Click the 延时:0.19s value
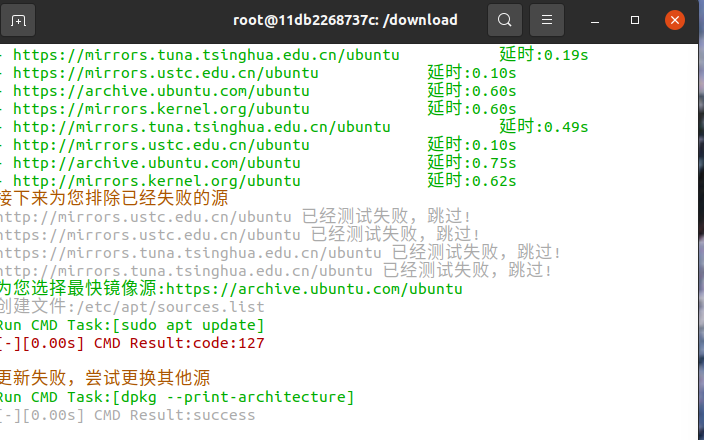Viewport: 704px width, 440px height. tap(544, 55)
